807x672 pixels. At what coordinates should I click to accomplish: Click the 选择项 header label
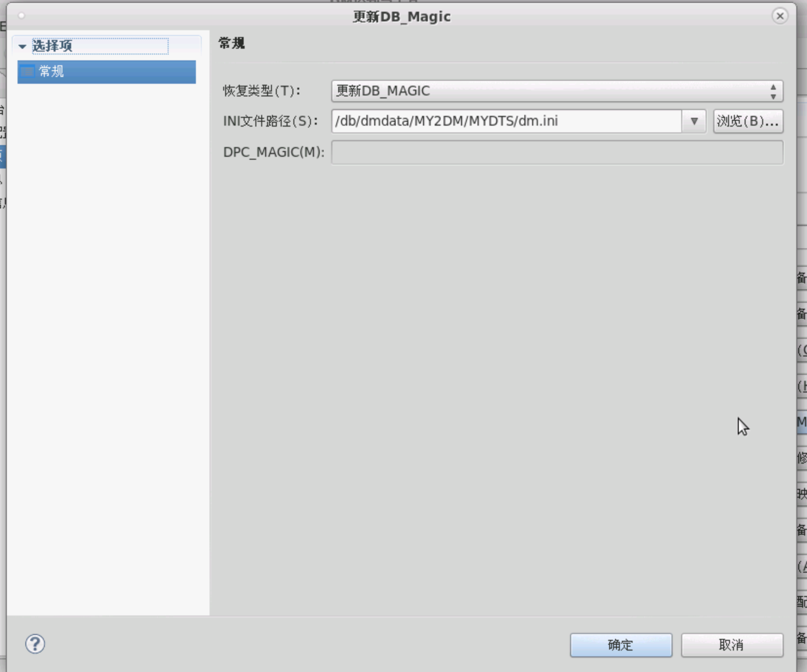(x=52, y=46)
